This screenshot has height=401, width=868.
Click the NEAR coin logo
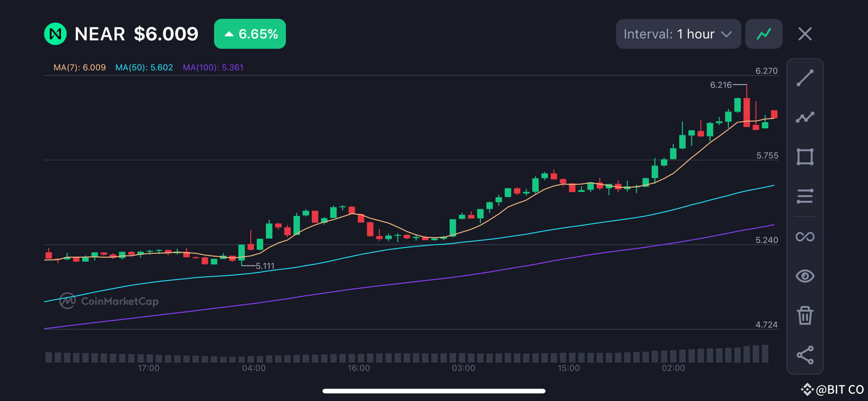point(55,33)
